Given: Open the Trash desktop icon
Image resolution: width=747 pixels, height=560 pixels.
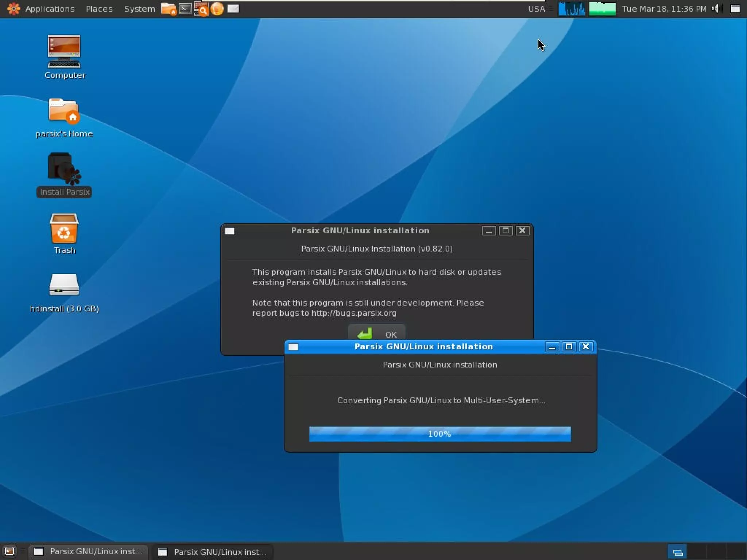Looking at the screenshot, I should 64,229.
